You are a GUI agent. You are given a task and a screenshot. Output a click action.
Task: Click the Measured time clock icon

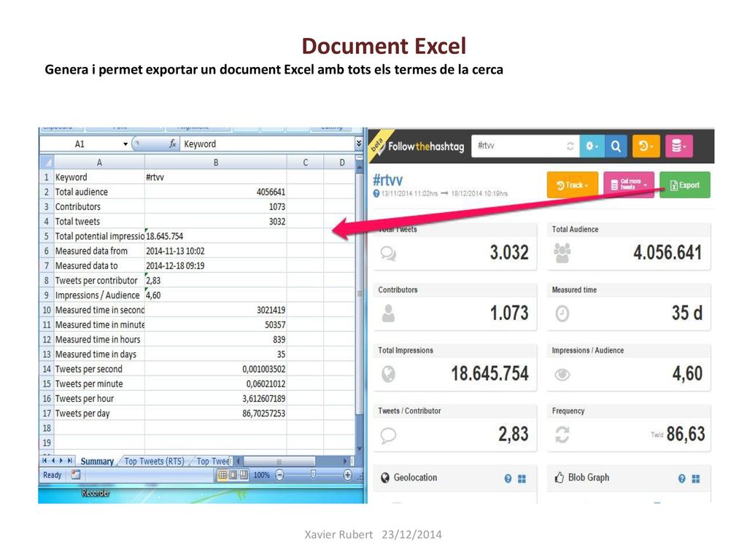562,314
